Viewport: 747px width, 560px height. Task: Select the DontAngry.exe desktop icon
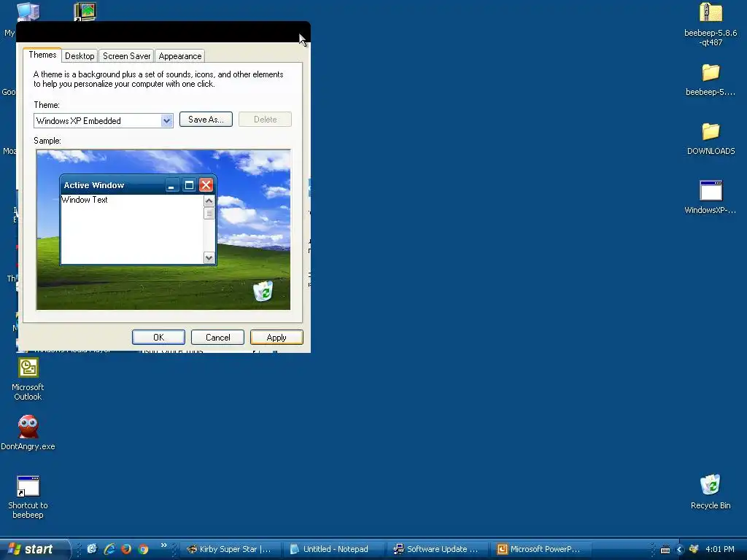pyautogui.click(x=28, y=432)
